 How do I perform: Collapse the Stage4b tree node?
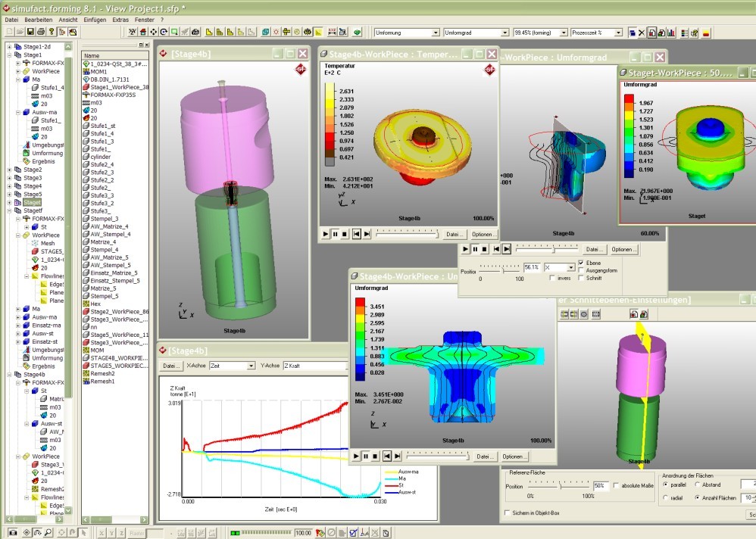click(9, 374)
